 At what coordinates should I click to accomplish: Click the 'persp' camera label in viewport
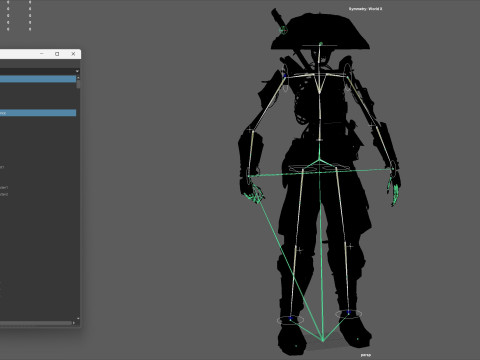coord(365,355)
